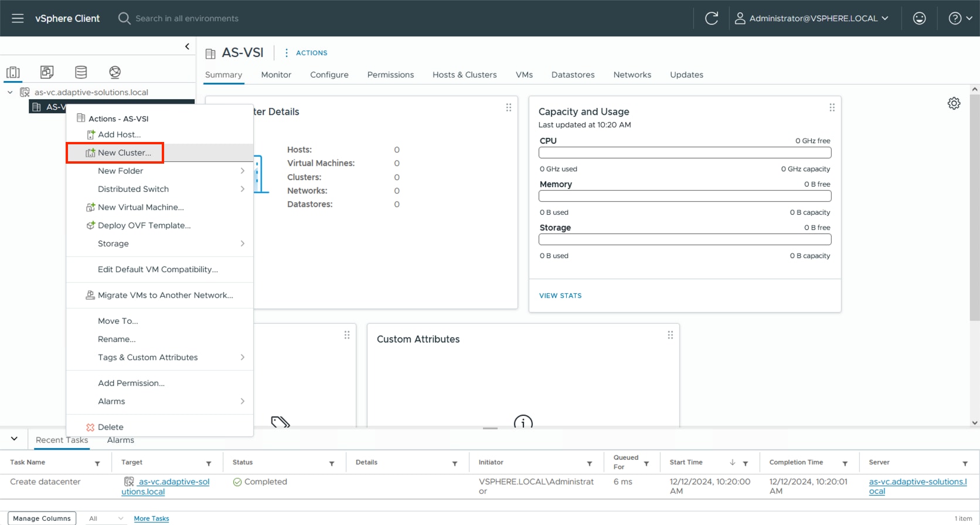Open the feedback smiley icon

(x=920, y=18)
